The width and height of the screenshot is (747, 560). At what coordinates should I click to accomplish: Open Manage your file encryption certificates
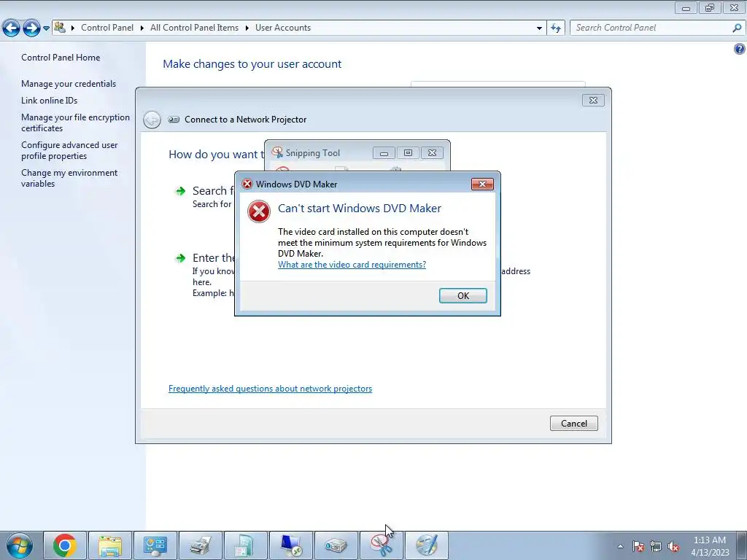point(75,122)
